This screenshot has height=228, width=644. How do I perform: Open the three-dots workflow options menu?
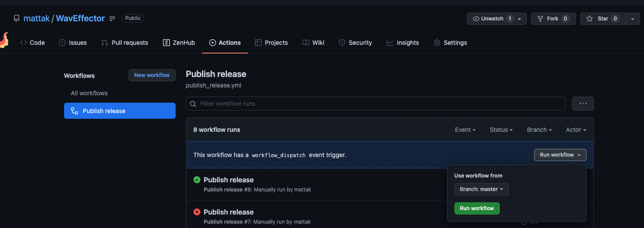583,104
